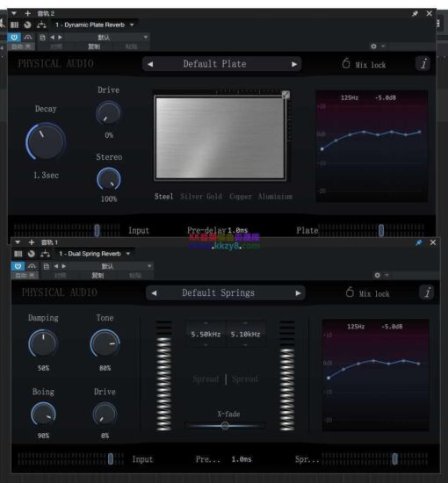448x483 pixels.
Task: Go to previous DAW preset in Plate window
Action: point(53,37)
